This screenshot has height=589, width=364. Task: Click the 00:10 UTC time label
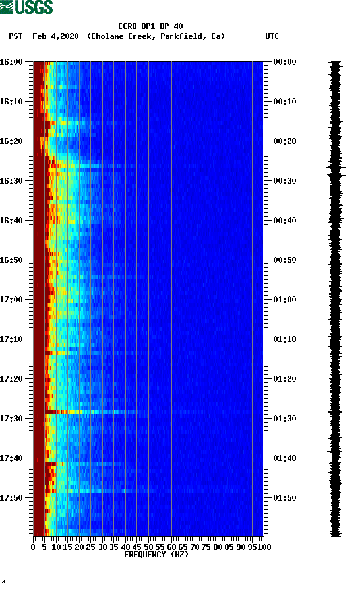pos(285,102)
